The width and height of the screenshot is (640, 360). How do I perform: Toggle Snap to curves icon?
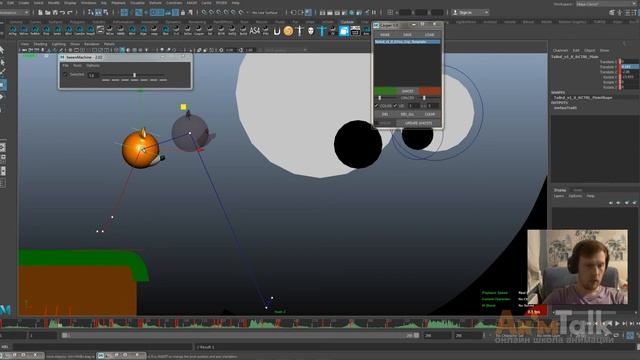(x=211, y=13)
